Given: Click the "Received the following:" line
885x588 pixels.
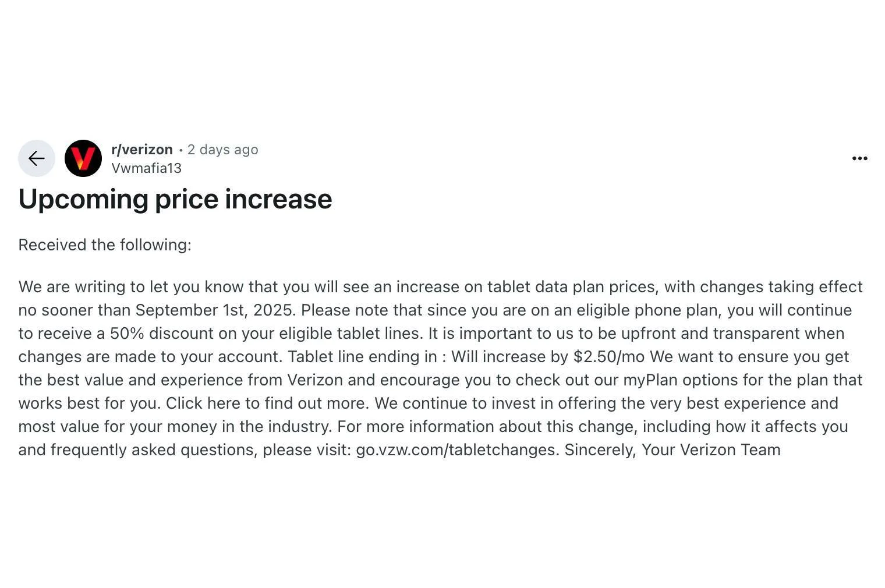Looking at the screenshot, I should pos(105,245).
